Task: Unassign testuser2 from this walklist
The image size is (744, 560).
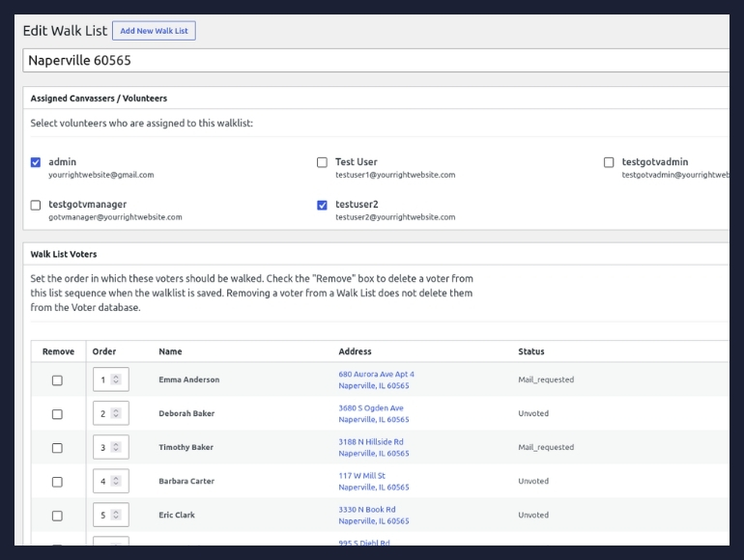Action: pyautogui.click(x=322, y=206)
